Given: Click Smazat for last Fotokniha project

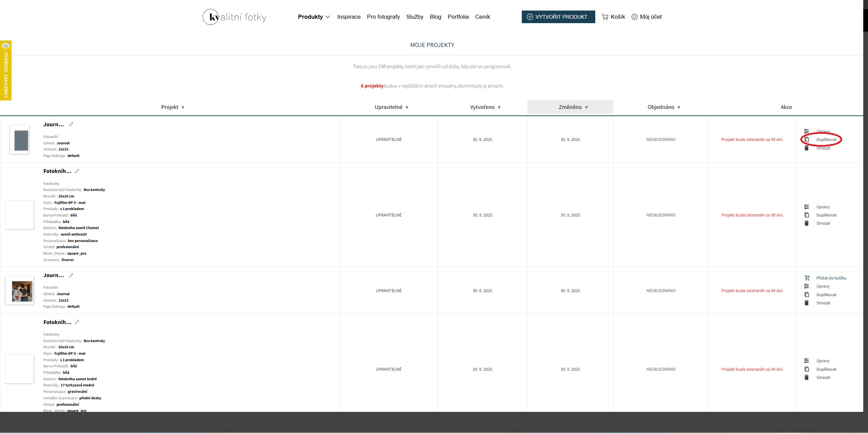Looking at the screenshot, I should 823,377.
